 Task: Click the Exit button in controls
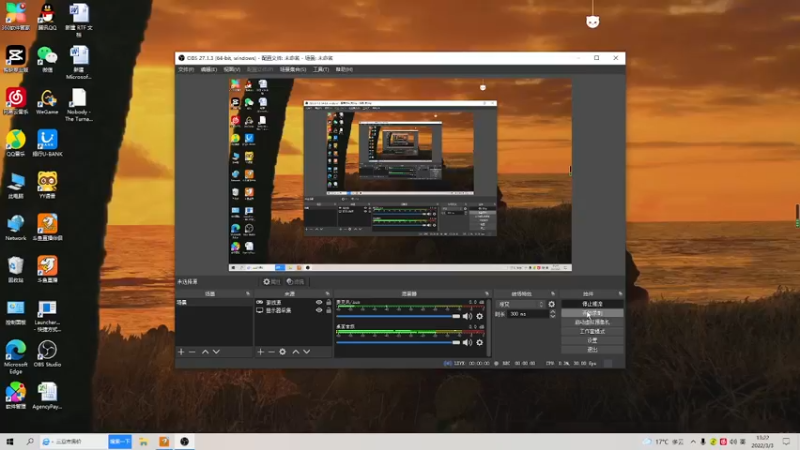click(x=592, y=349)
